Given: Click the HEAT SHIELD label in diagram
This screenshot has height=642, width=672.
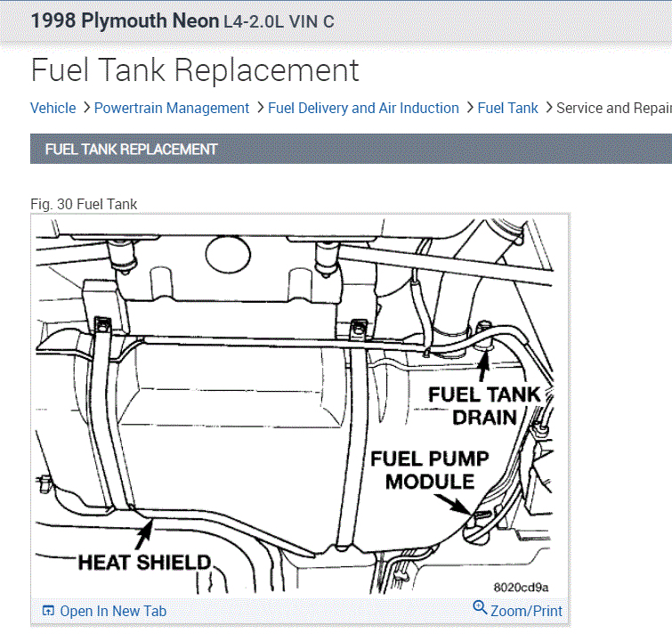Looking at the screenshot, I should [144, 562].
